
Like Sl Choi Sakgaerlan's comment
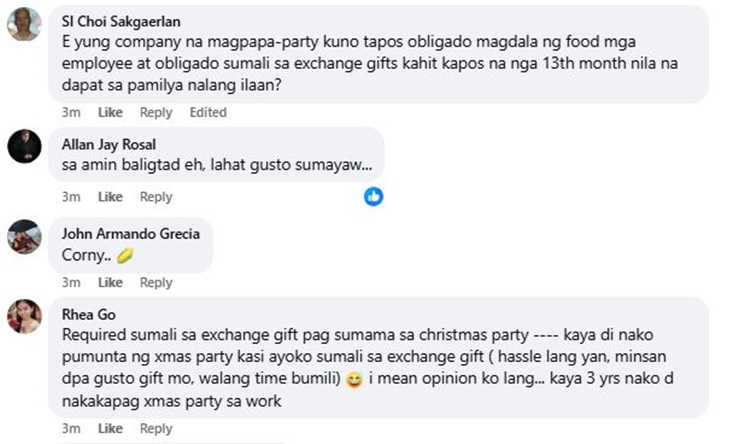110,112
